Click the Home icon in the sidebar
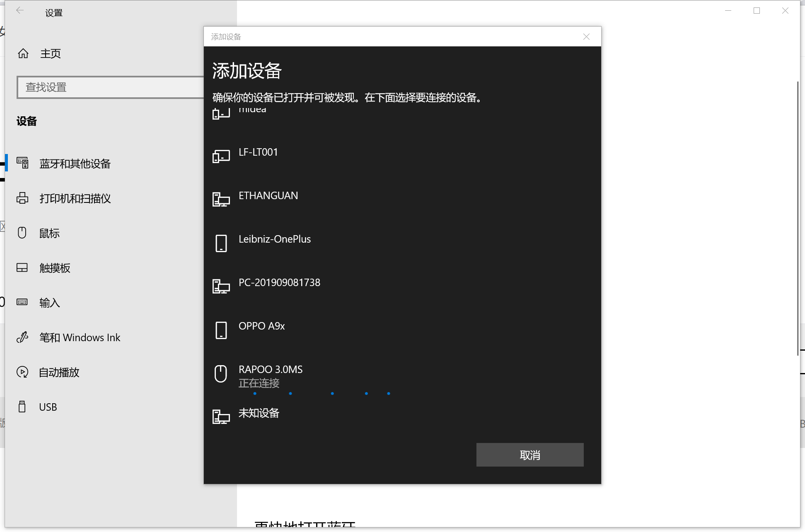The image size is (805, 532). tap(23, 53)
